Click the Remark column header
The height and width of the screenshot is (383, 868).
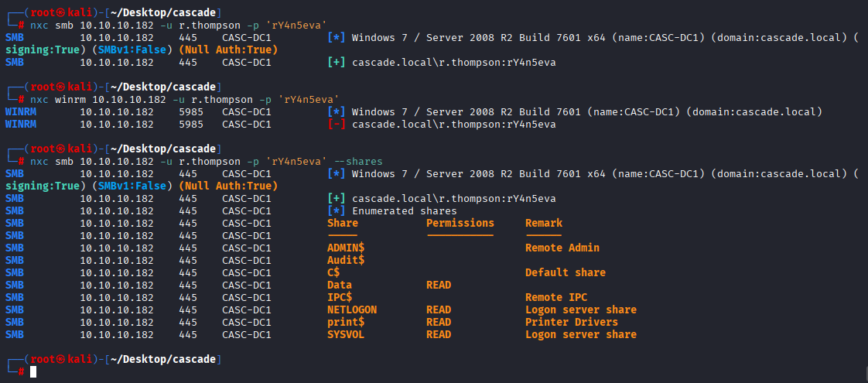(544, 223)
